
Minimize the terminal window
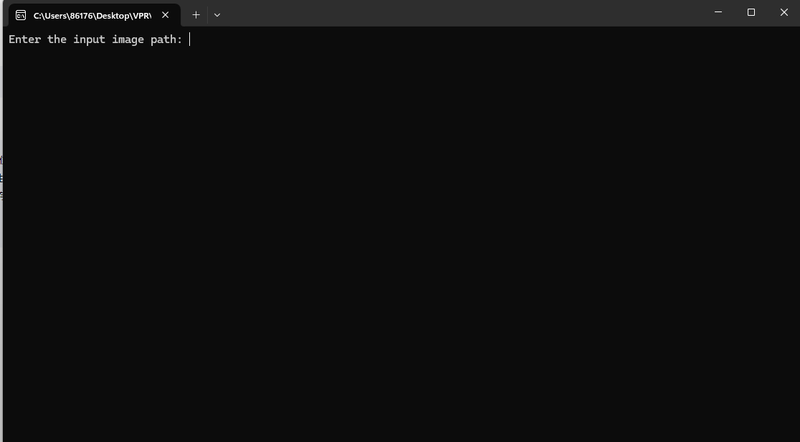718,12
